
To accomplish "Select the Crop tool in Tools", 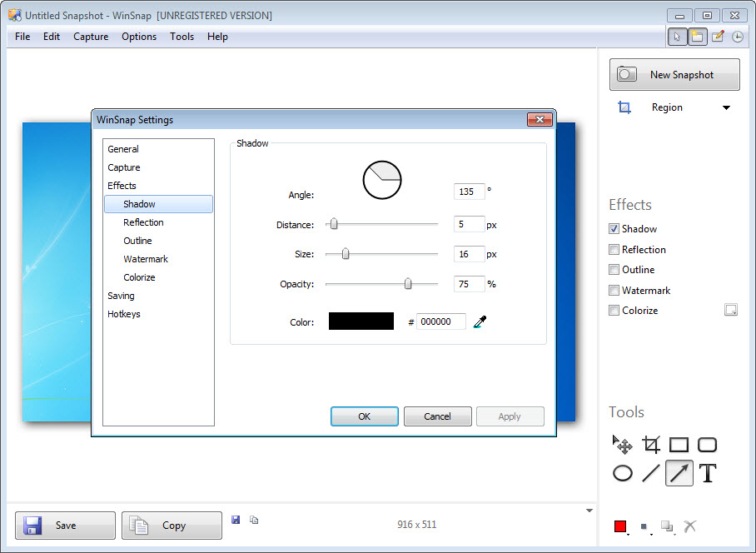I will coord(651,445).
